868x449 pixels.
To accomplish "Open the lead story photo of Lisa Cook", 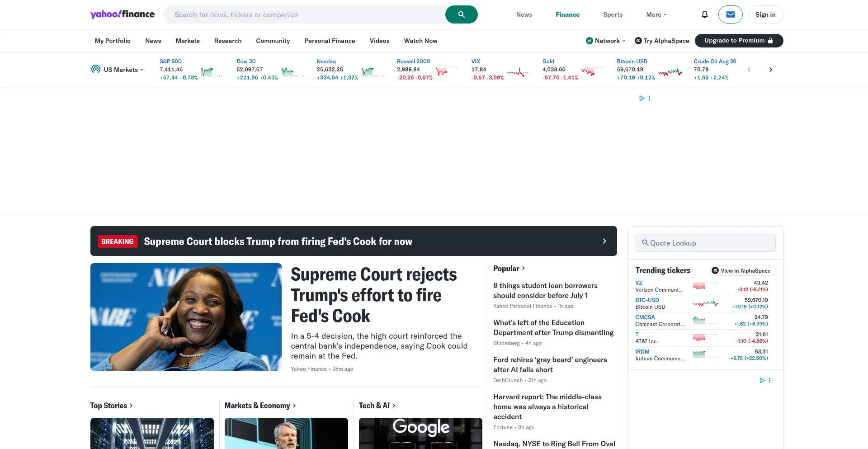I will (x=186, y=317).
